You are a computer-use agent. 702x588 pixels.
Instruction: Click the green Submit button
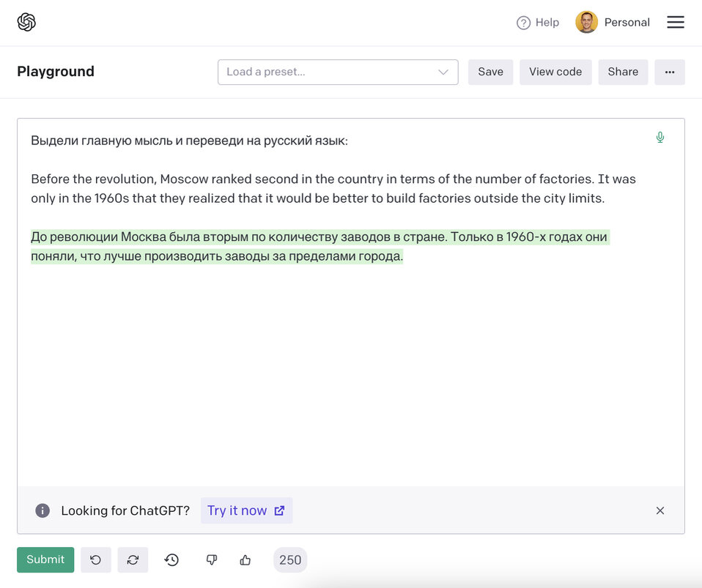click(x=45, y=559)
